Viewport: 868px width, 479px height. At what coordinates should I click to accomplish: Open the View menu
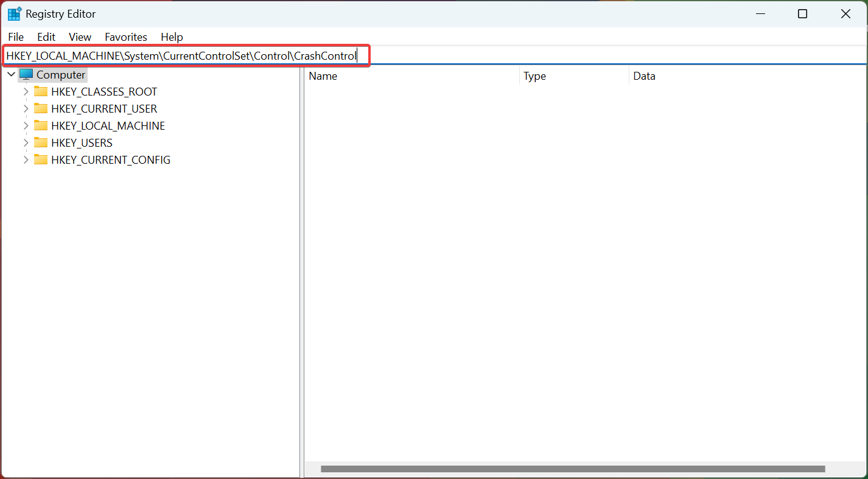point(80,37)
